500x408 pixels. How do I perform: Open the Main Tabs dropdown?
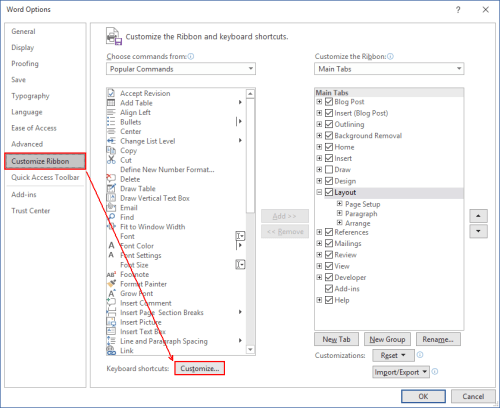389,69
